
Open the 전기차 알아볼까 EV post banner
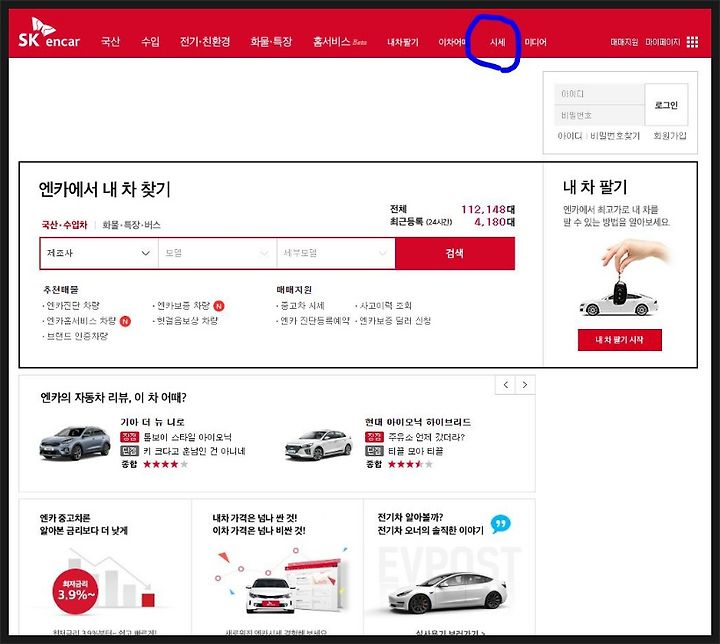[x=449, y=567]
